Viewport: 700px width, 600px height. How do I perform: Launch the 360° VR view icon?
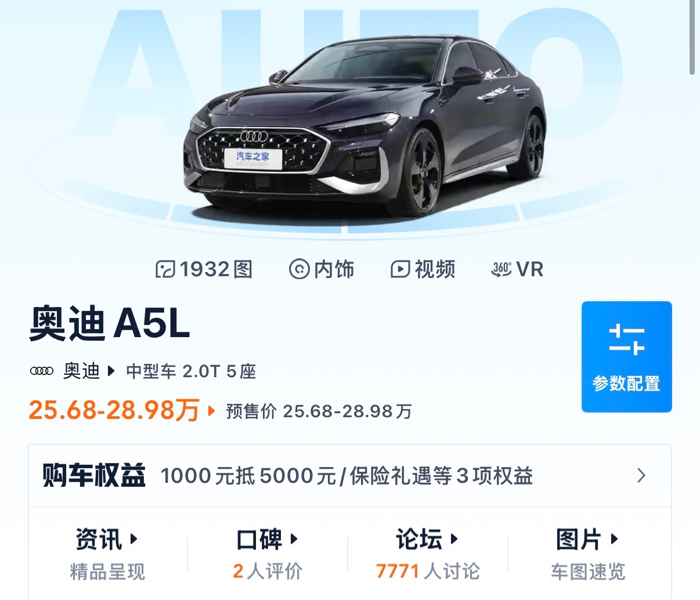501,269
